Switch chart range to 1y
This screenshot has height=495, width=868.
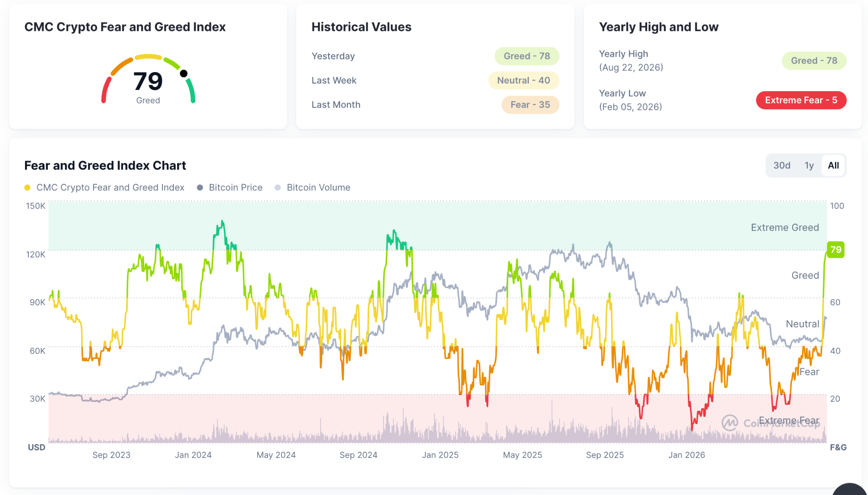tap(809, 165)
